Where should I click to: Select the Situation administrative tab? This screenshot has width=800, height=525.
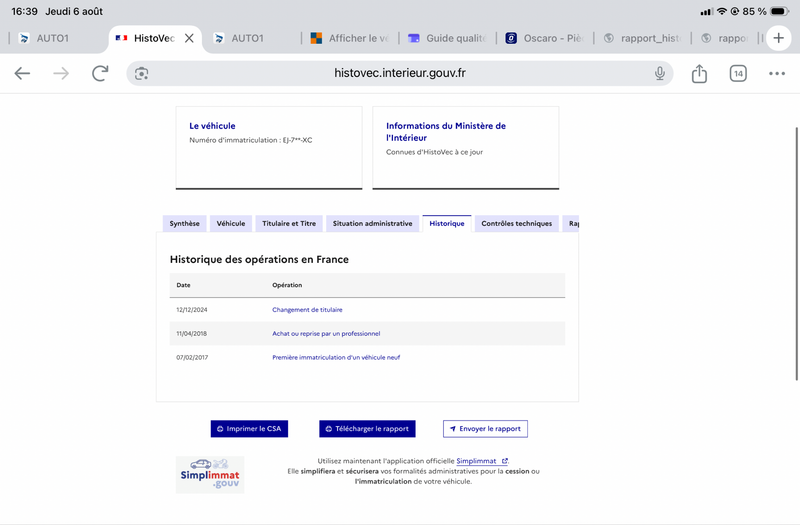372,223
